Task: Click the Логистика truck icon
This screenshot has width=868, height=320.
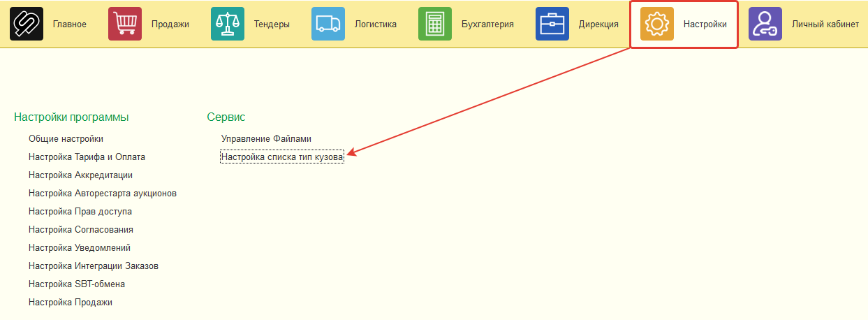Action: [328, 24]
